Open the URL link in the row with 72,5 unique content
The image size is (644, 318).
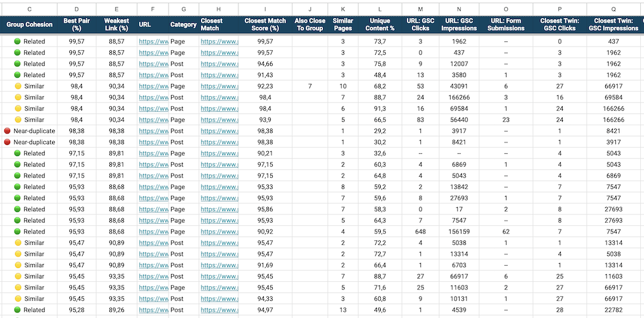click(154, 53)
